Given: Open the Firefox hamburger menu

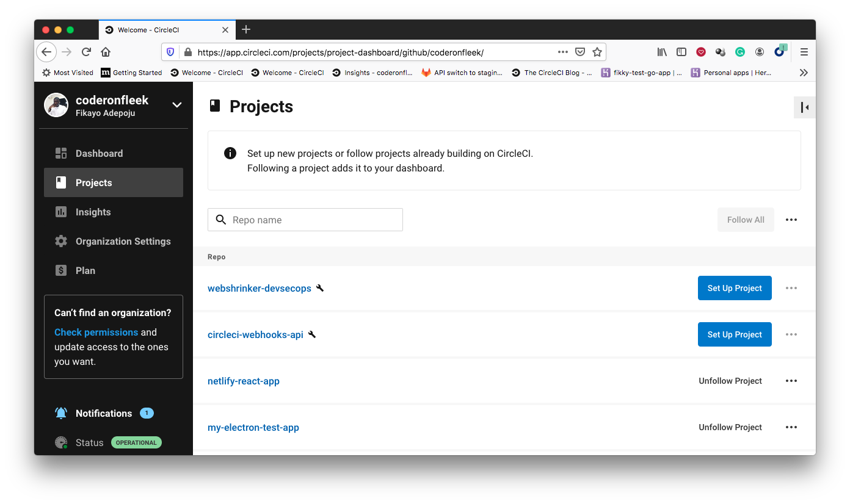Looking at the screenshot, I should click(x=804, y=52).
